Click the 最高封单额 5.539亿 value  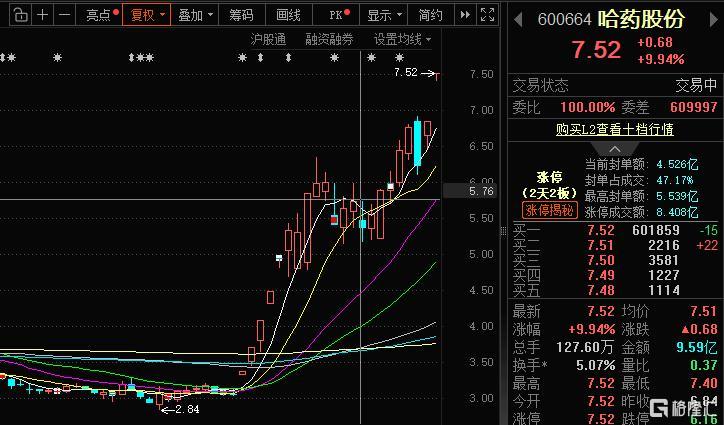[677, 196]
